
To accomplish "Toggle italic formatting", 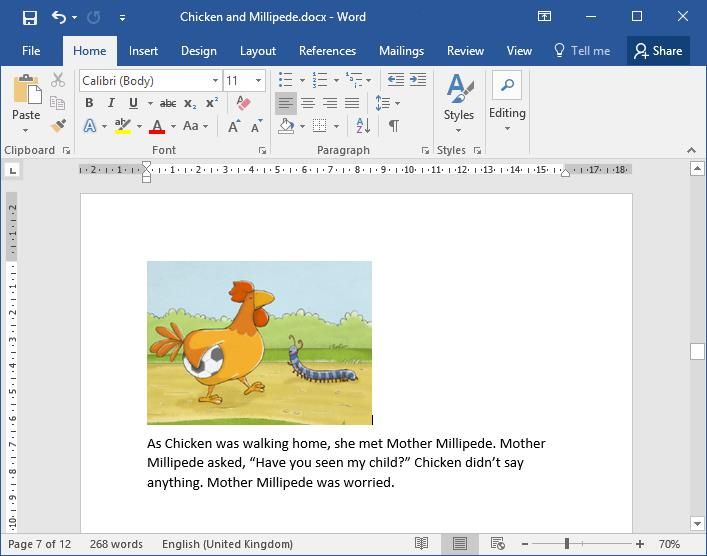I will click(111, 103).
